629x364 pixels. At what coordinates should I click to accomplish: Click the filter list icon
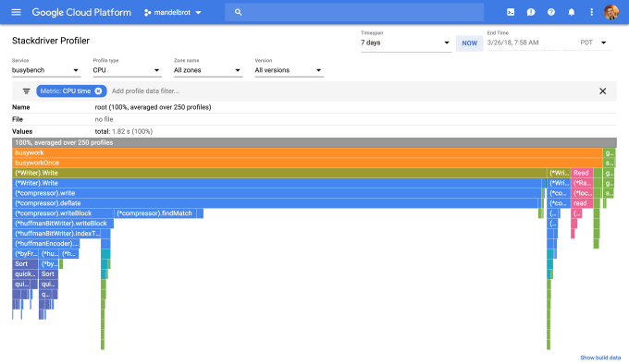pyautogui.click(x=27, y=91)
